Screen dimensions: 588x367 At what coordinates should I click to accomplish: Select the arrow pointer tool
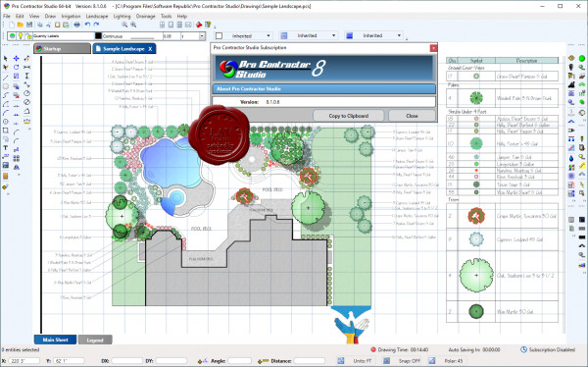(x=5, y=58)
